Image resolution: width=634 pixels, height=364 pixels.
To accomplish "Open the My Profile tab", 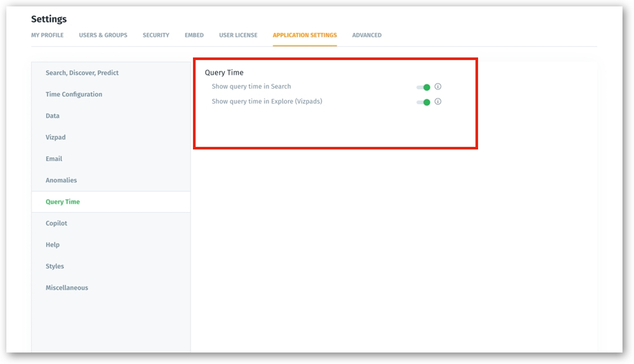I will tap(47, 35).
